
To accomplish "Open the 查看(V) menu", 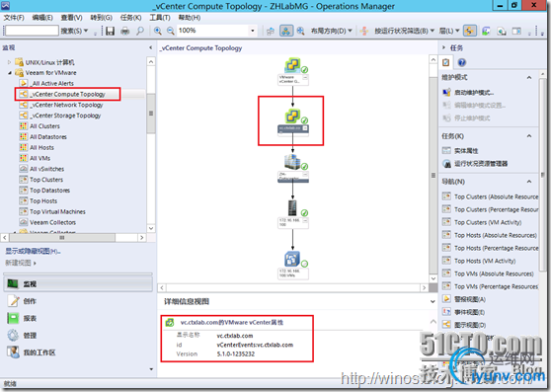I will tap(71, 18).
